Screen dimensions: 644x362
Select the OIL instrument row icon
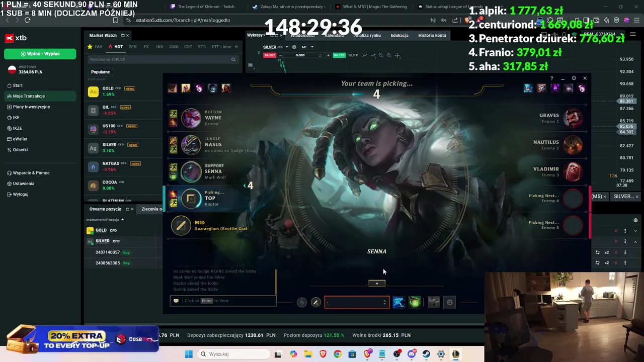[x=93, y=110]
